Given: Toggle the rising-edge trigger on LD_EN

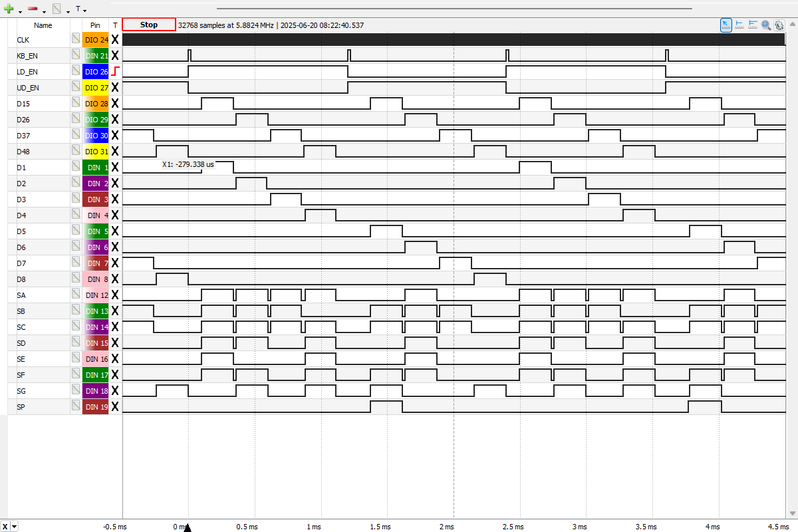Looking at the screenshot, I should [115, 72].
